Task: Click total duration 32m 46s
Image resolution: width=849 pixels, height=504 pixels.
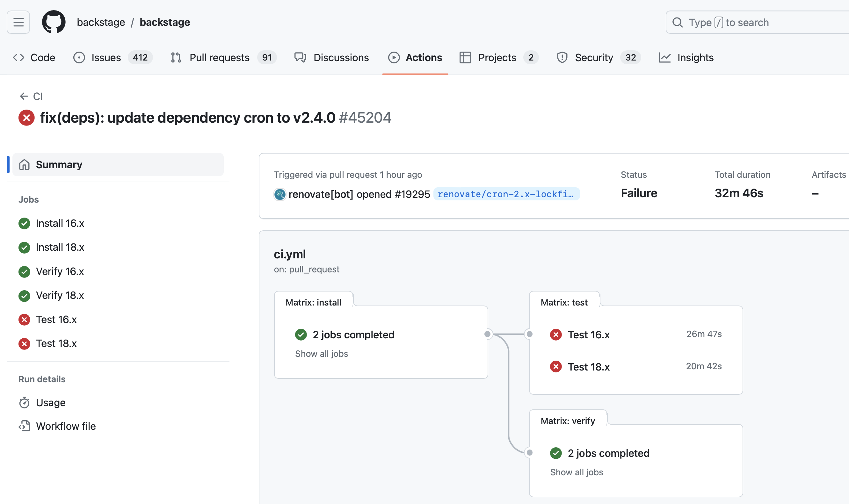Action: coord(739,193)
